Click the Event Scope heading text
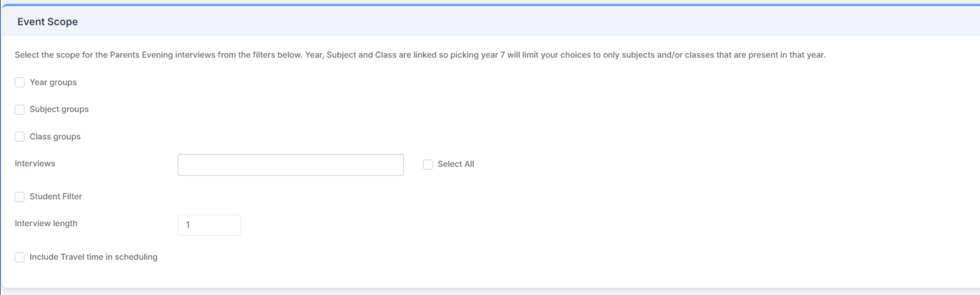 click(x=47, y=22)
